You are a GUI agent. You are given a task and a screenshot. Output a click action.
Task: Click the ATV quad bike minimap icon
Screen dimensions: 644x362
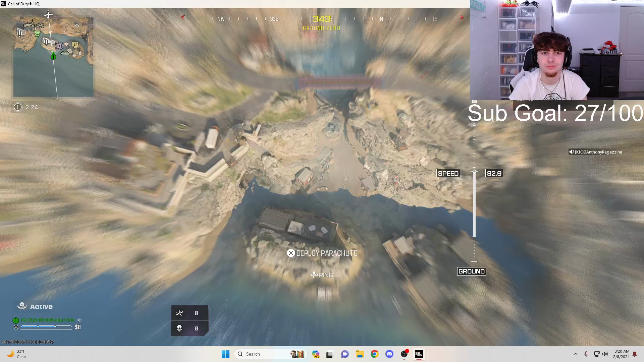tap(40, 26)
